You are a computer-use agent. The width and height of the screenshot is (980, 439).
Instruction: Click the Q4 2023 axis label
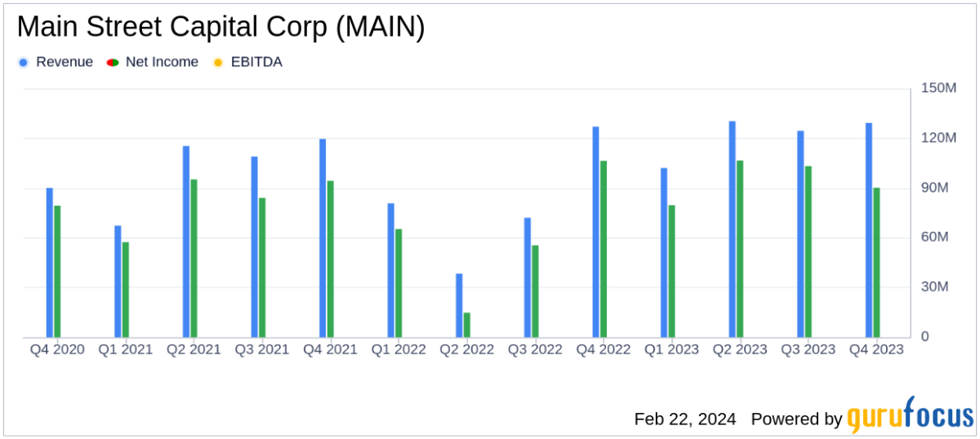875,349
